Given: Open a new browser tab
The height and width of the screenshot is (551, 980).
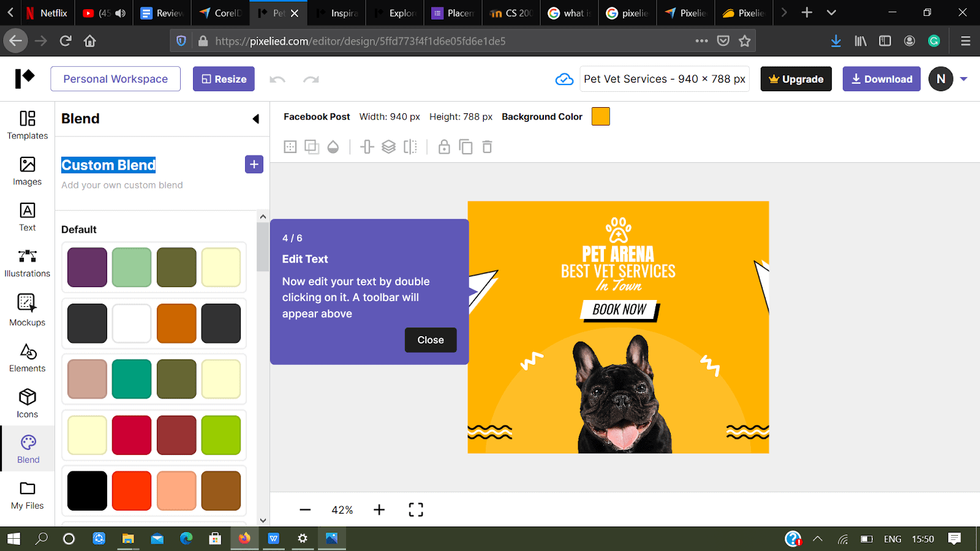Looking at the screenshot, I should point(807,13).
